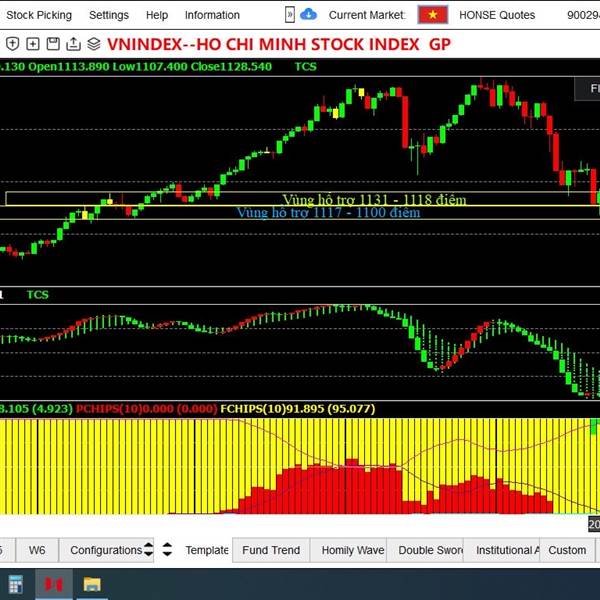Click the Close1128.540 value

(231, 67)
